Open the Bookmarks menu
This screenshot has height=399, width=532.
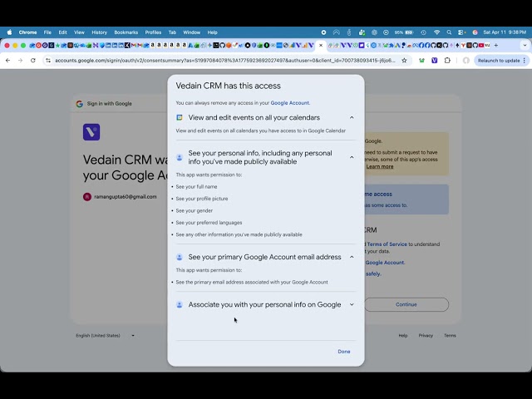[x=126, y=32]
